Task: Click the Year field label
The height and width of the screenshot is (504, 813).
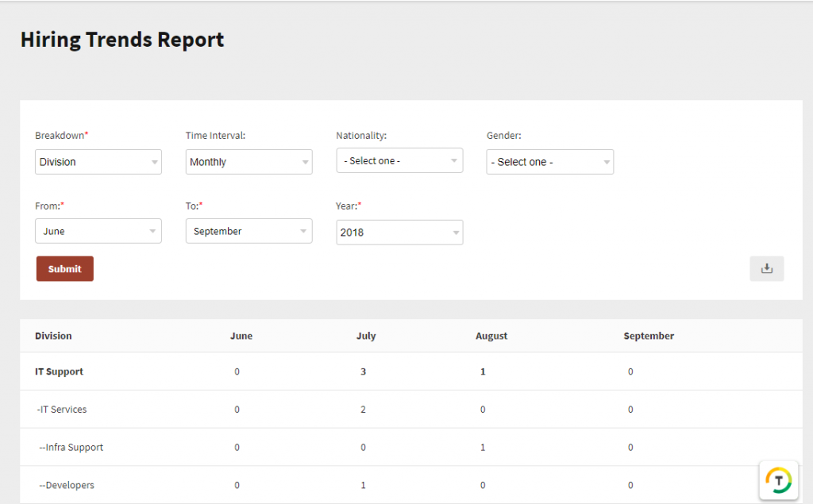Action: pyautogui.click(x=349, y=206)
